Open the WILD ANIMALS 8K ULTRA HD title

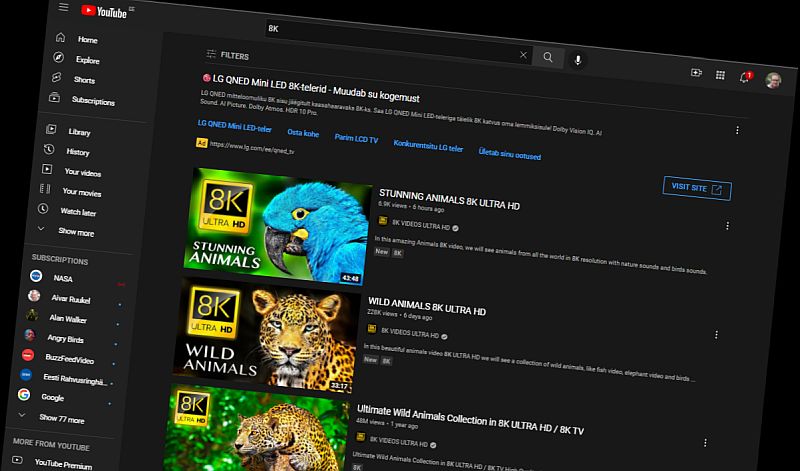427,307
